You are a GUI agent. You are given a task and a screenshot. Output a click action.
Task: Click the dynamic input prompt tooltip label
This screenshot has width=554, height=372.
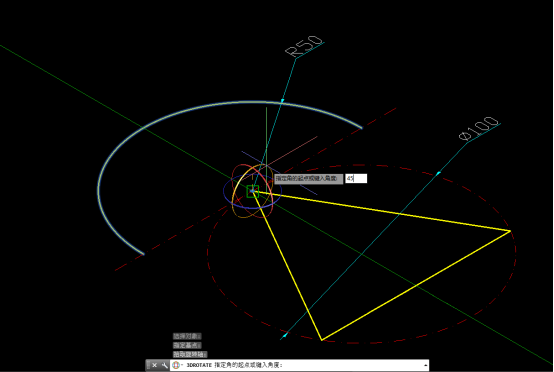[308, 179]
